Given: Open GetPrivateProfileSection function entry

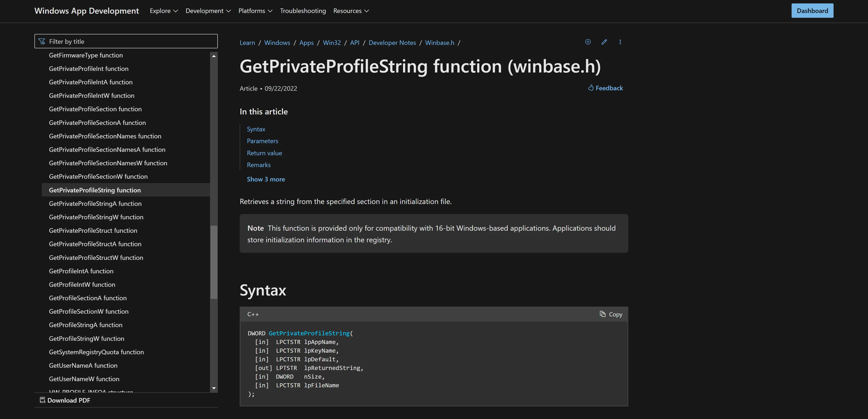Looking at the screenshot, I should click(95, 109).
